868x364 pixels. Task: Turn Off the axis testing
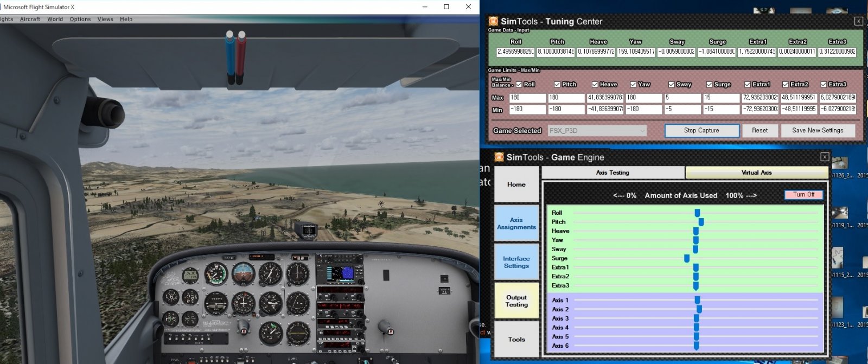pos(803,194)
